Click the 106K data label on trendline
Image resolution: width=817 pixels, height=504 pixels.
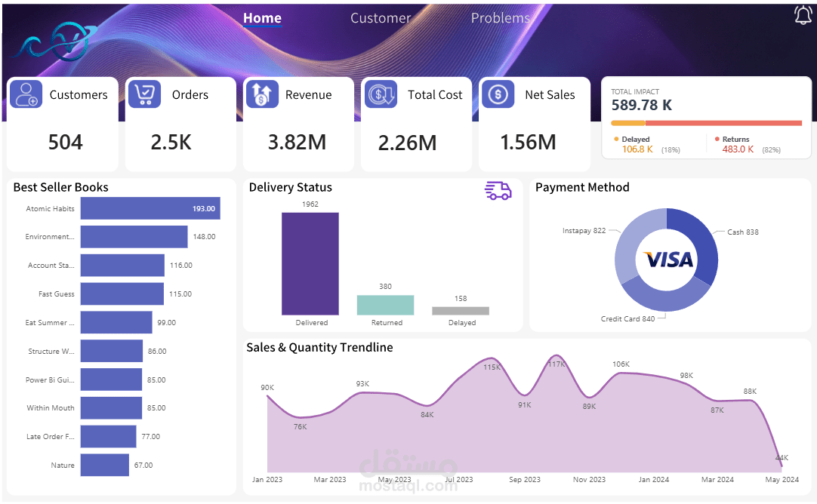click(621, 364)
